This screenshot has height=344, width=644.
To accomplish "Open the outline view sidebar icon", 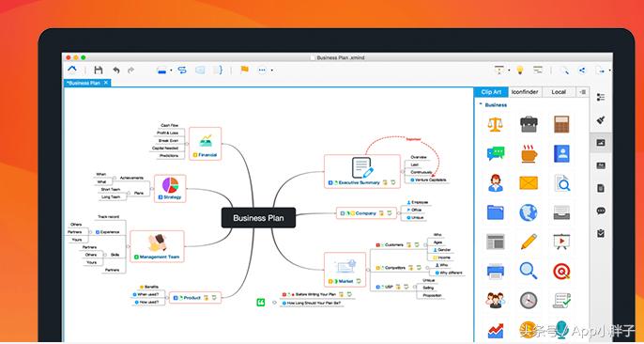I will (x=601, y=97).
